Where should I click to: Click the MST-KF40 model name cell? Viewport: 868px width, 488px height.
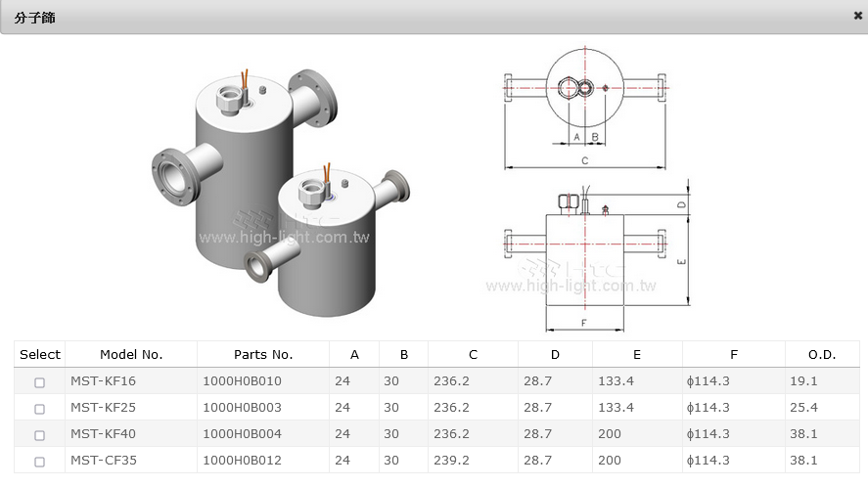tap(103, 434)
